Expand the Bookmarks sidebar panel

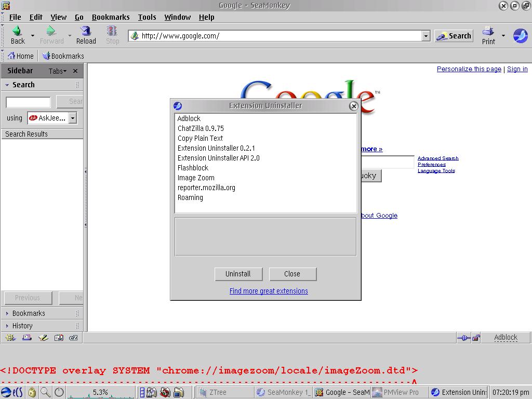pos(29,313)
